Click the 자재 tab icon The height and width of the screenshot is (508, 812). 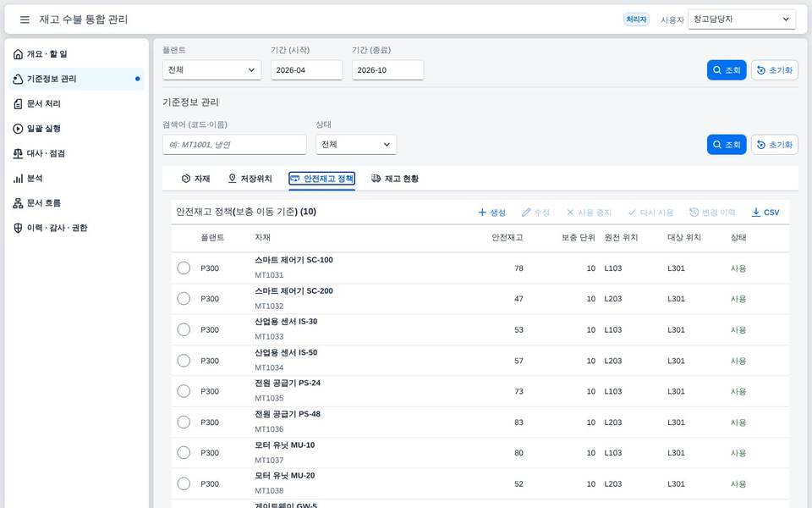pyautogui.click(x=186, y=179)
